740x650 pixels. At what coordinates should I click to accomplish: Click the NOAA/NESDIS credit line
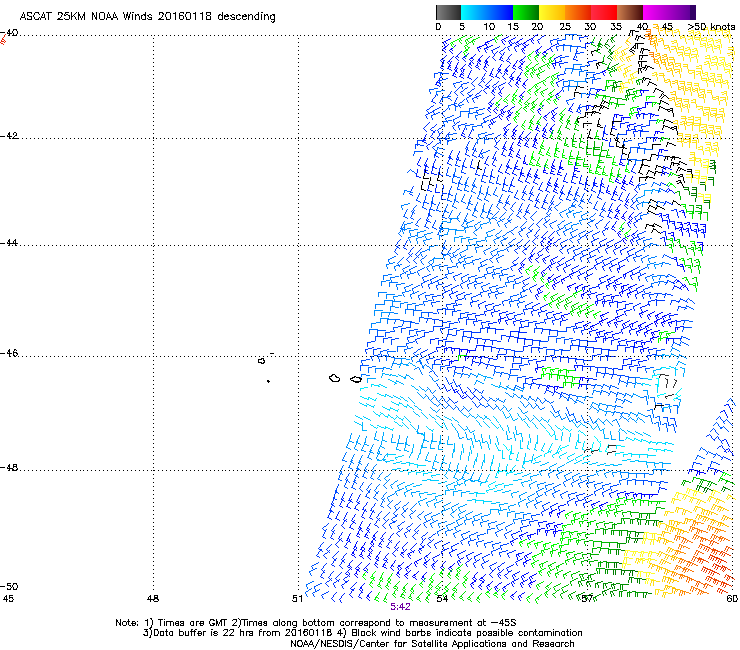[432, 644]
